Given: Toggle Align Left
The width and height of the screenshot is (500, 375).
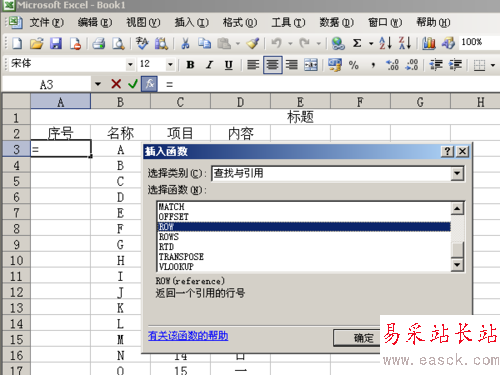Looking at the screenshot, I should pyautogui.click(x=253, y=65).
